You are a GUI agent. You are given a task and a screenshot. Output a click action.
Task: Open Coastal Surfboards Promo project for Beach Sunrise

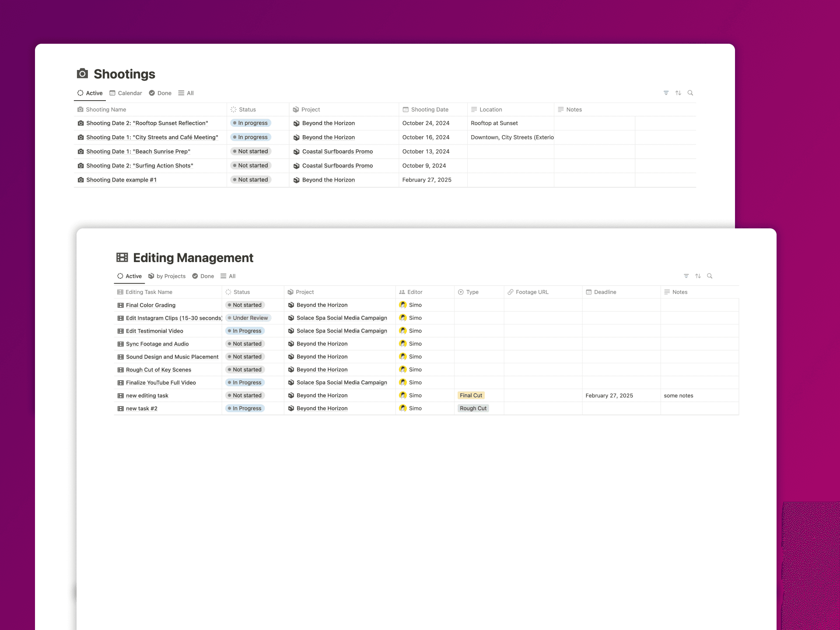coord(337,151)
